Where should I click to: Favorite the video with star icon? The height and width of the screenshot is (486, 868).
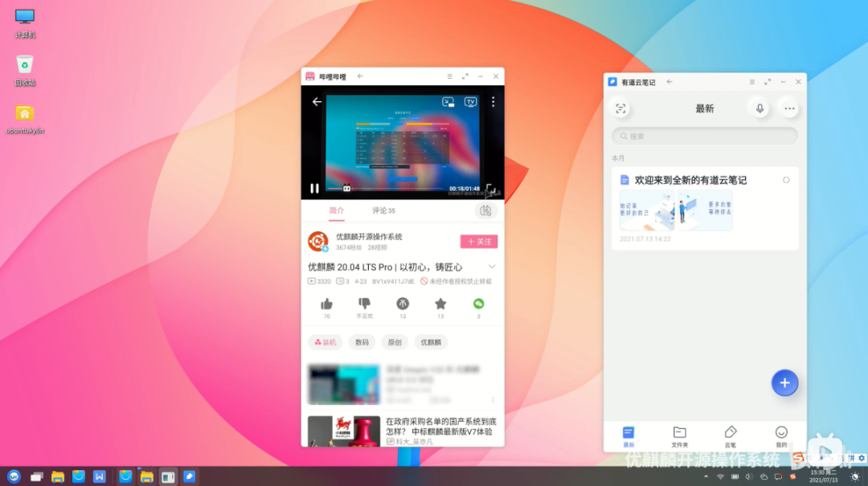click(x=440, y=304)
